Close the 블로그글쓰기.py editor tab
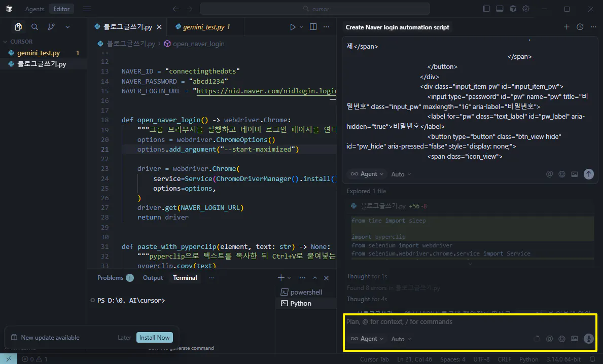Image resolution: width=603 pixels, height=364 pixels. point(159,27)
